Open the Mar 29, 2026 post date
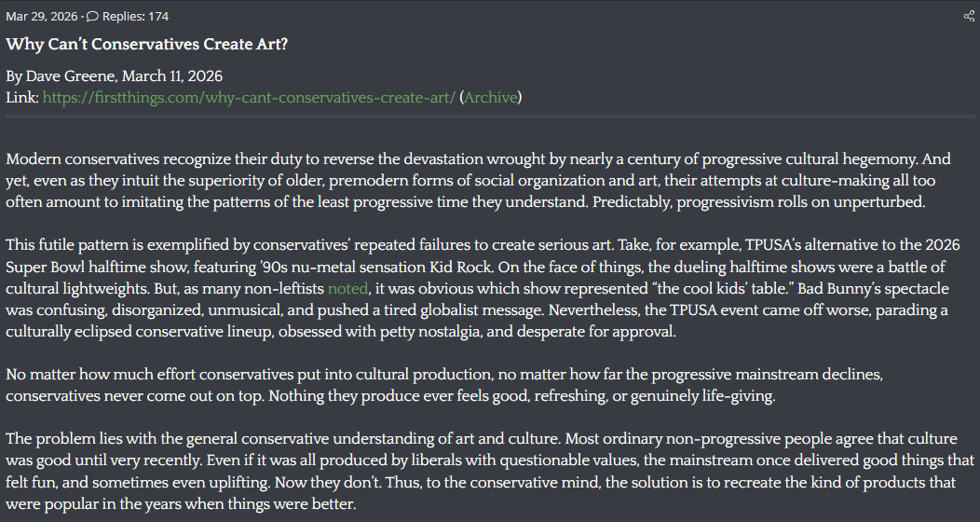 pos(41,17)
